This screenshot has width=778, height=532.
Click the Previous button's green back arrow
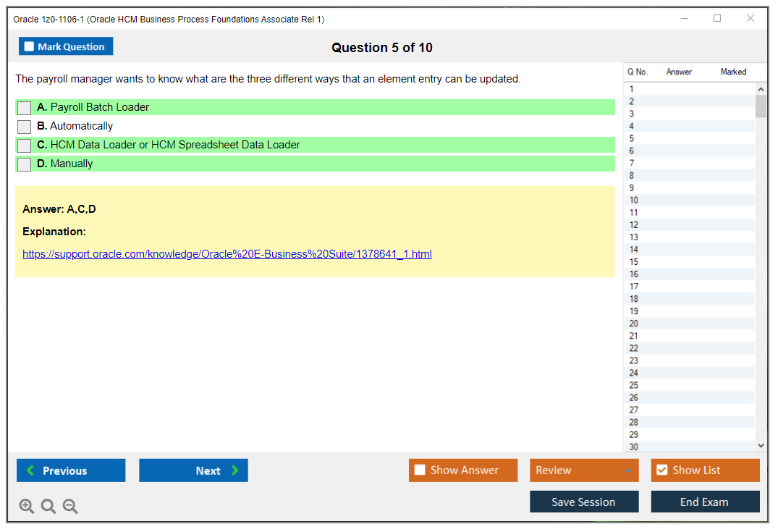[x=30, y=470]
